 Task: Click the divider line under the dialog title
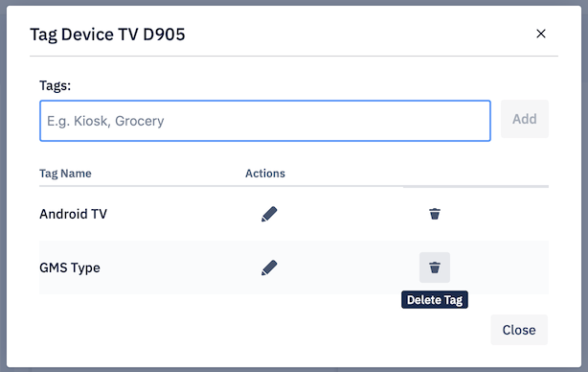pyautogui.click(x=294, y=57)
